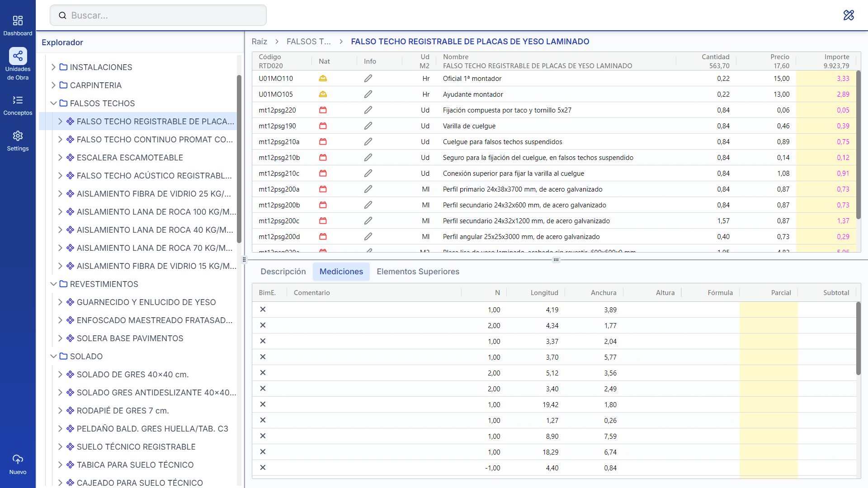The image size is (868, 488).
Task: Click the hard hat icon on Oficial 1ª montador row
Action: click(x=323, y=78)
